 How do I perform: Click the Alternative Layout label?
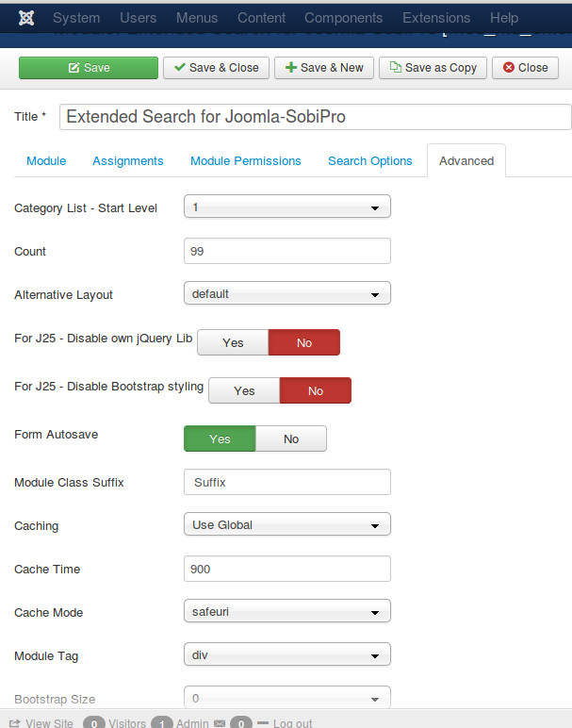click(x=63, y=295)
